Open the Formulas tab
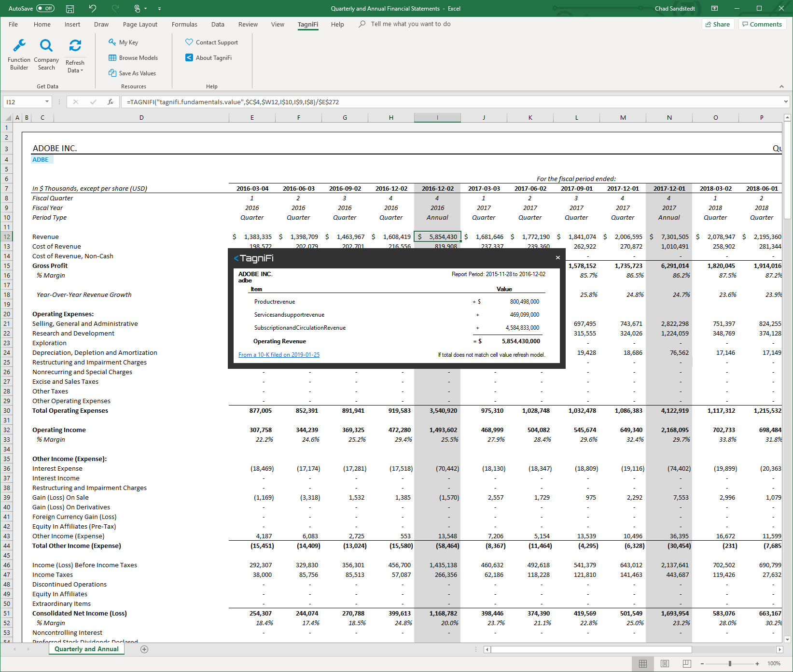 pos(184,25)
